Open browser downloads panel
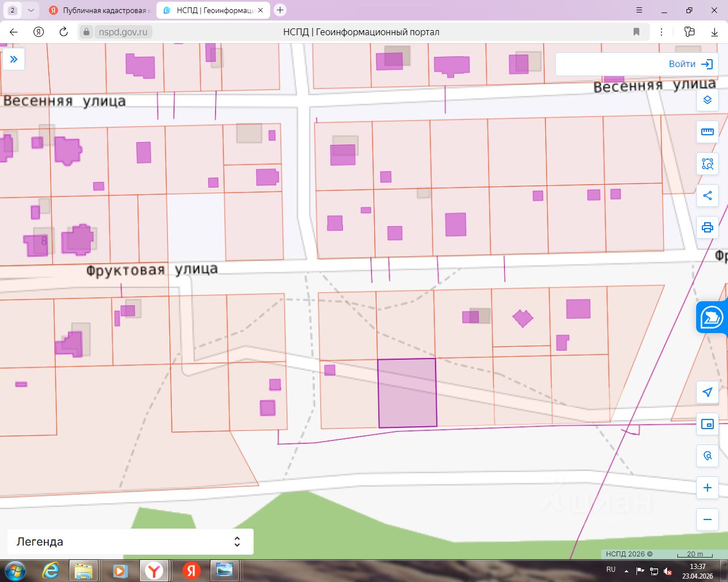Screen dimensions: 728x582 coord(714,32)
